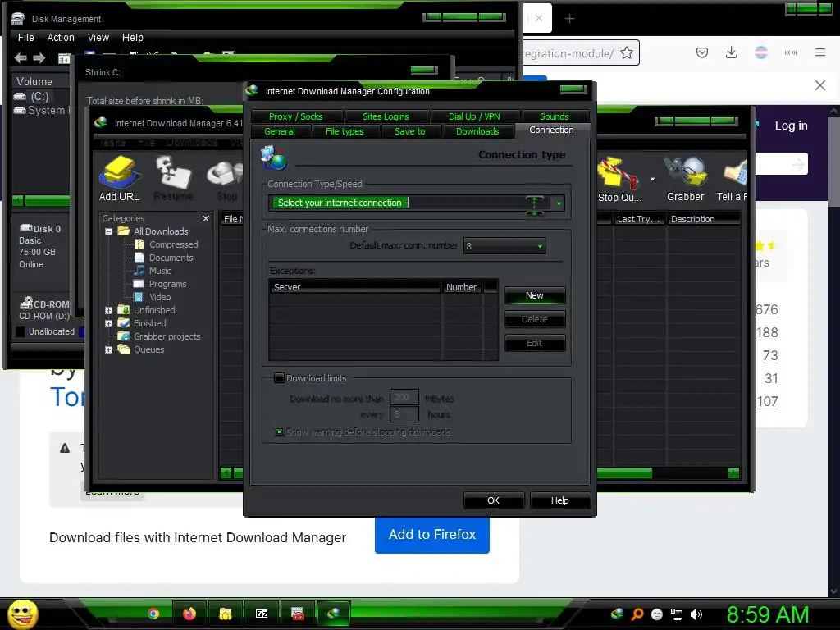Open the internet connection type dropdown
The height and width of the screenshot is (630, 840).
click(558, 203)
